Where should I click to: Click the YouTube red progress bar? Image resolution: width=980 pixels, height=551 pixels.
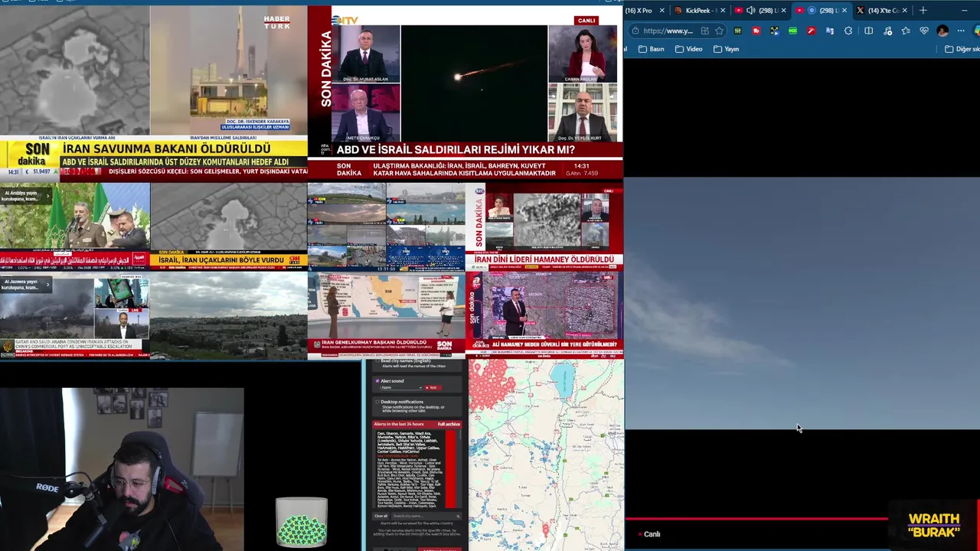point(756,519)
